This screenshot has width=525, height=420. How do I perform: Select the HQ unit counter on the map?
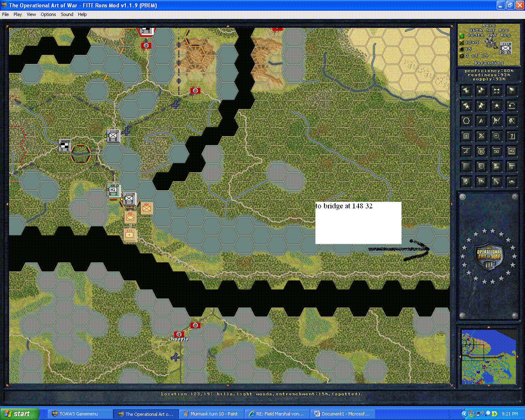click(113, 190)
